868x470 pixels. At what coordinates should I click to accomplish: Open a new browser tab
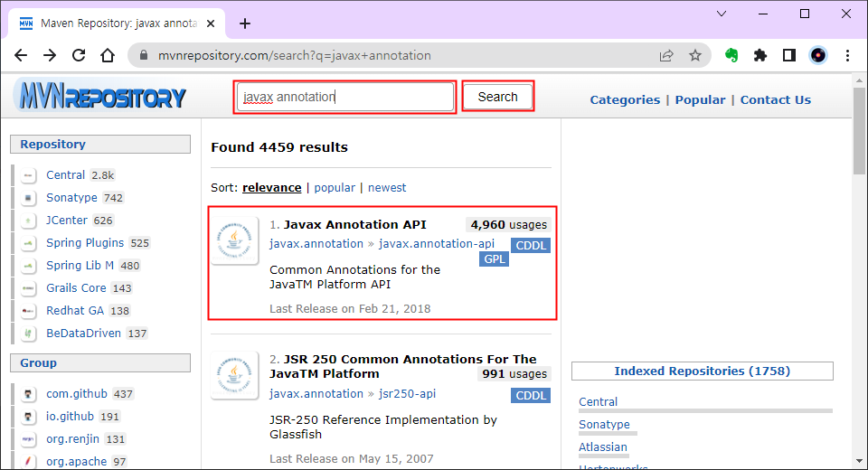tap(245, 23)
